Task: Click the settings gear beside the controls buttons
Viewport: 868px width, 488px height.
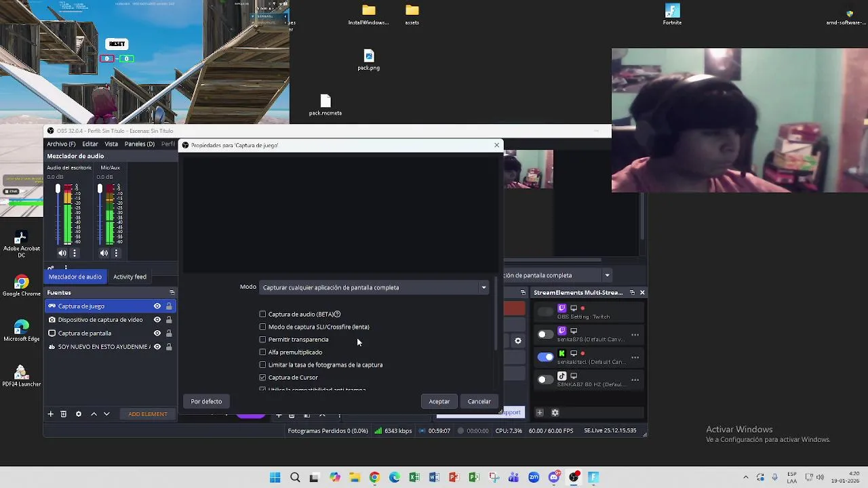Action: point(518,341)
